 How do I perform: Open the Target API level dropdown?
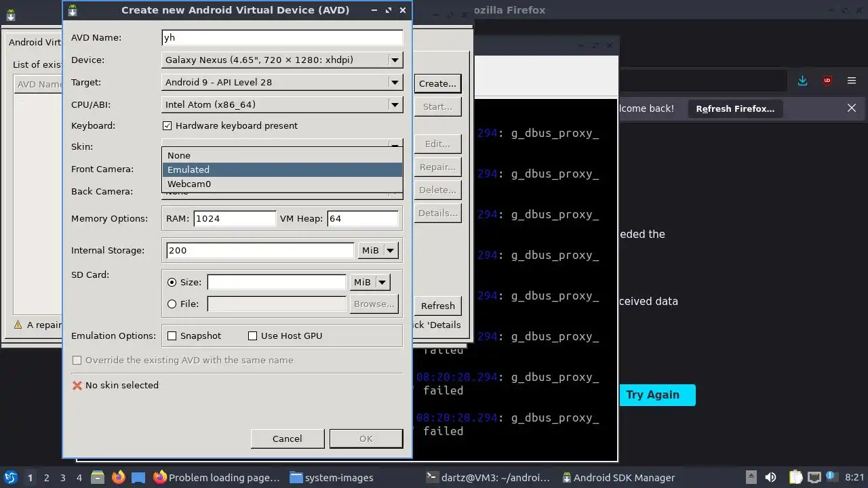[282, 82]
